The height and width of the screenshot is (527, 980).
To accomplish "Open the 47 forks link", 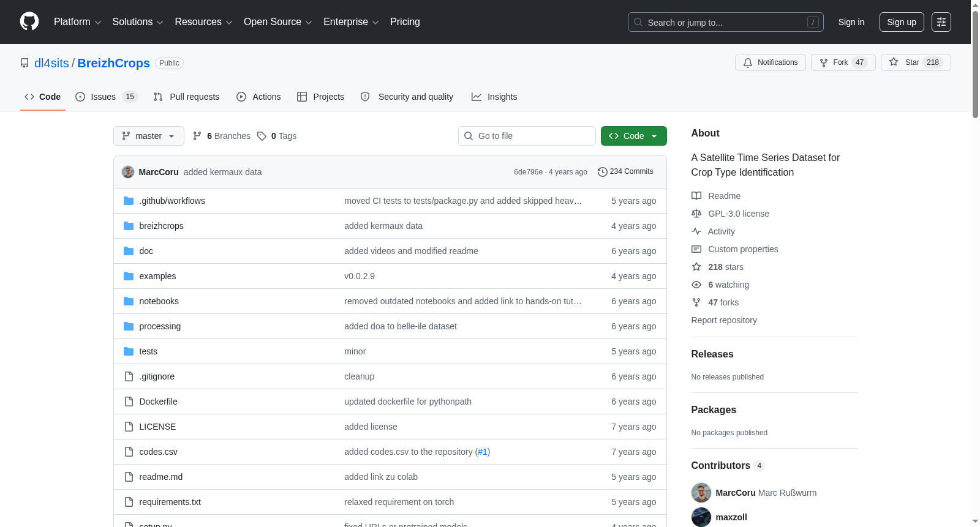I will [723, 302].
